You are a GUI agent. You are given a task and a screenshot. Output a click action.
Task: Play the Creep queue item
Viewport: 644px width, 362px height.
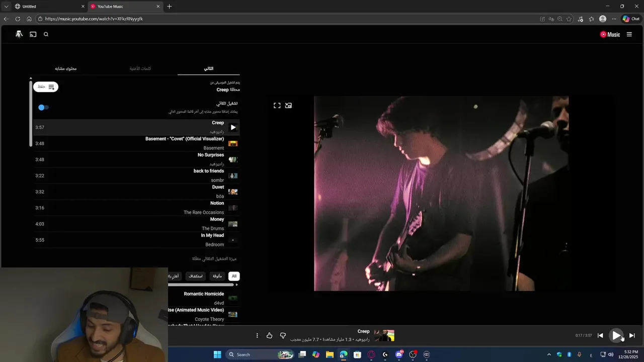[x=233, y=127]
